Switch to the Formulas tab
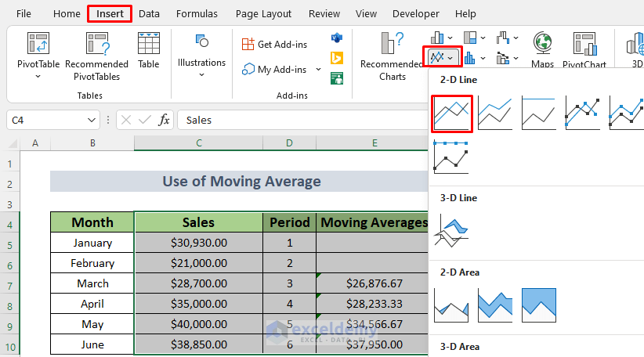 tap(197, 13)
